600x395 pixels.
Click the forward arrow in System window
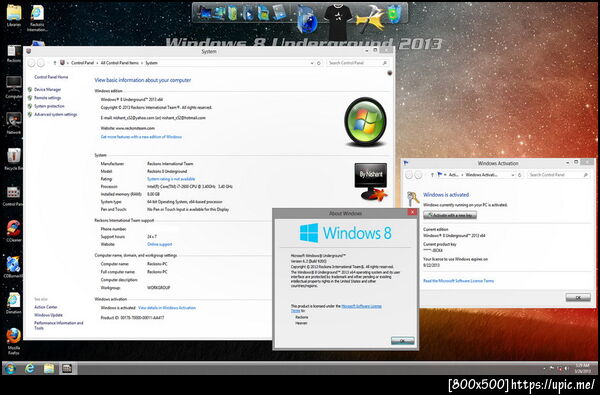(41, 63)
